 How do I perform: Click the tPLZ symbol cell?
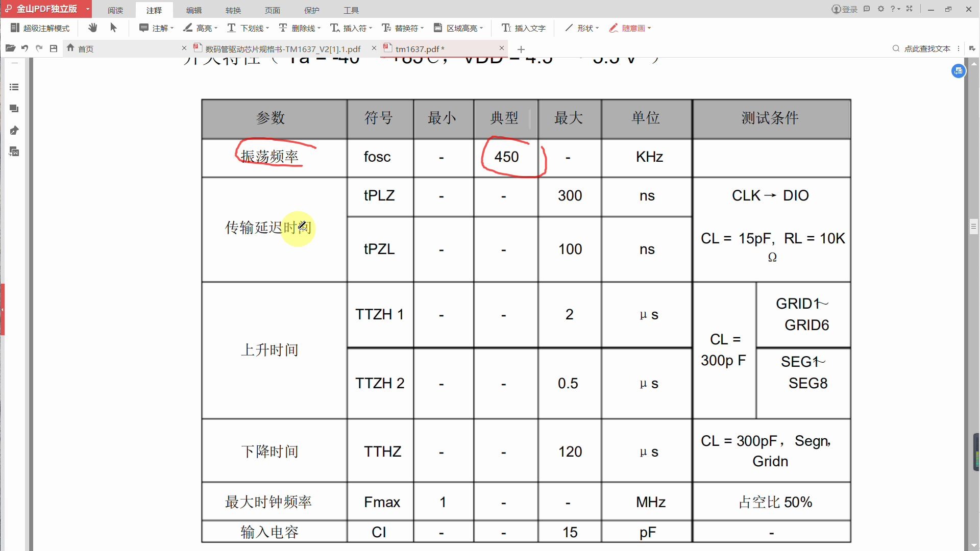(380, 196)
